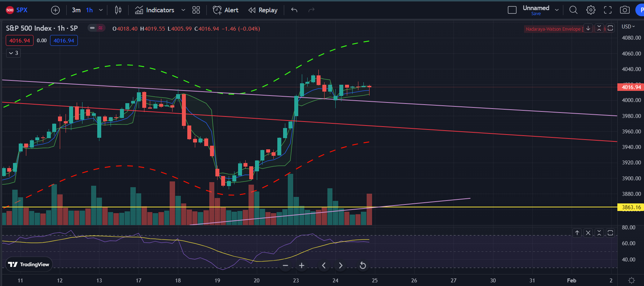The image size is (644, 286).
Task: Expand the timeframe interval dropdown
Action: coord(101,10)
